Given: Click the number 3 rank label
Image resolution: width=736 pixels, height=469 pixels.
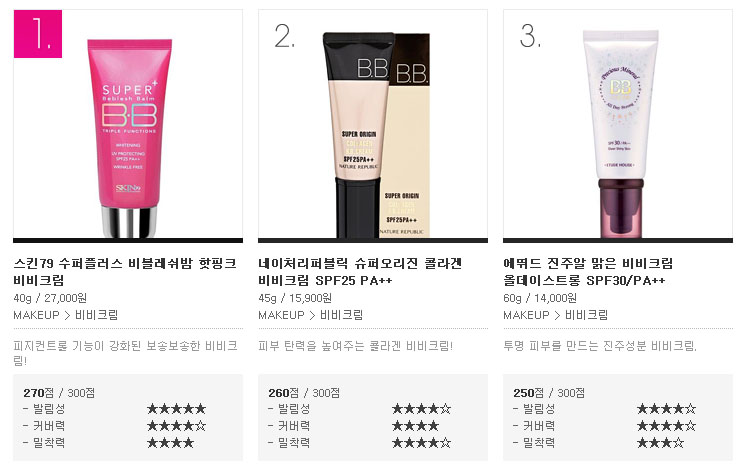Looking at the screenshot, I should 530,36.
